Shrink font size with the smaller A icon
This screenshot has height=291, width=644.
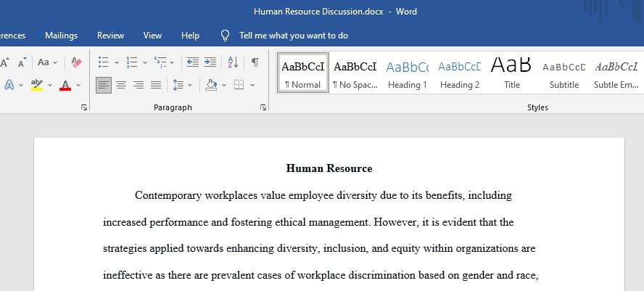[x=22, y=62]
